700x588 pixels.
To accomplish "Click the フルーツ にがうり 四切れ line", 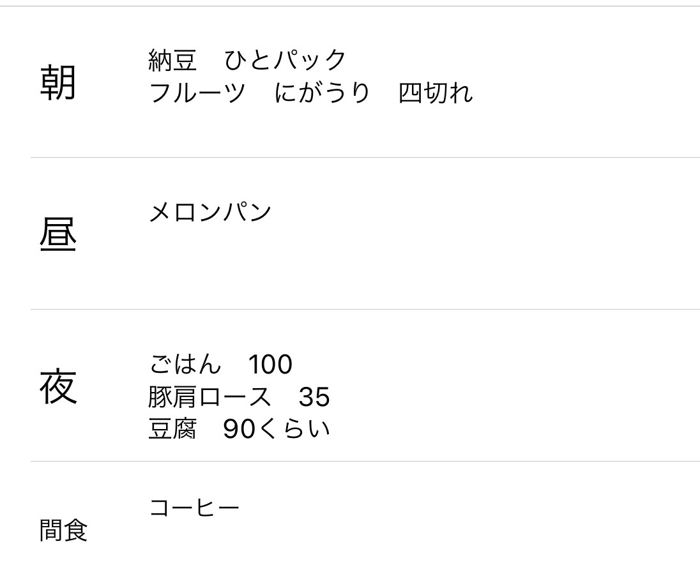I will pyautogui.click(x=310, y=93).
